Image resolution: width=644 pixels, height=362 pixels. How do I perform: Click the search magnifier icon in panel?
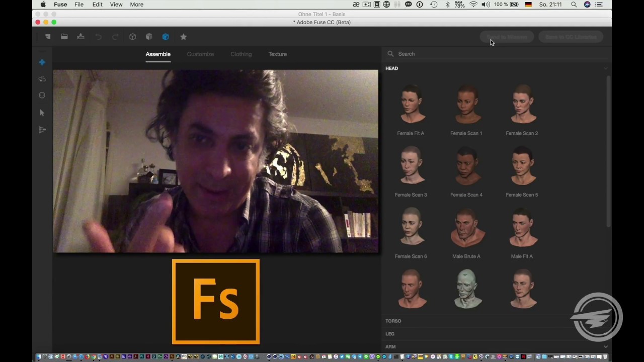[x=390, y=54]
